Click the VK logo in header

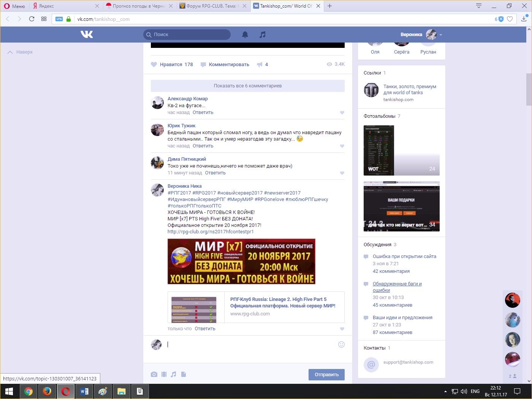(x=87, y=35)
